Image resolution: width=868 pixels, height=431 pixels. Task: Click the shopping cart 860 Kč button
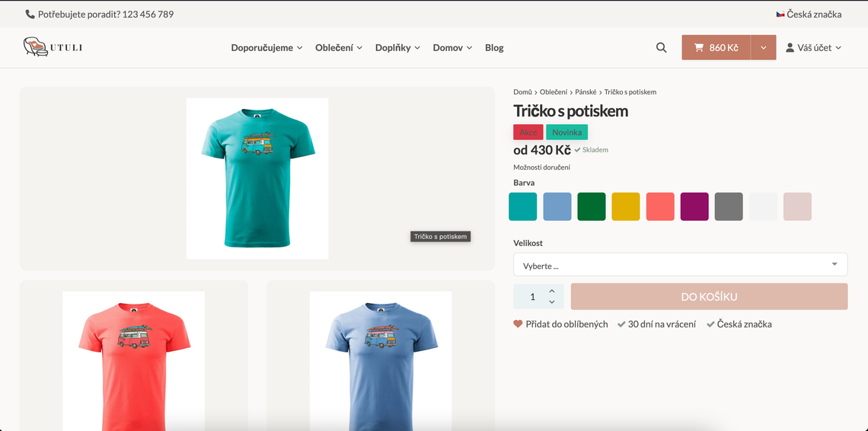716,47
